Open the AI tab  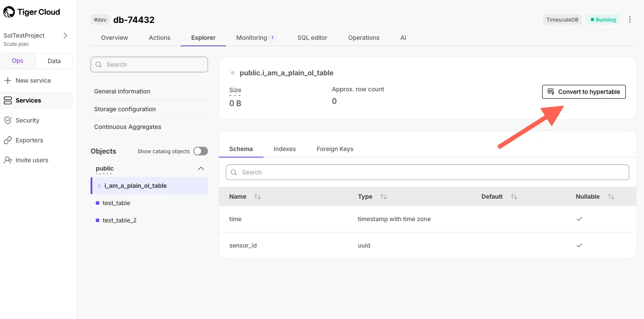403,38
